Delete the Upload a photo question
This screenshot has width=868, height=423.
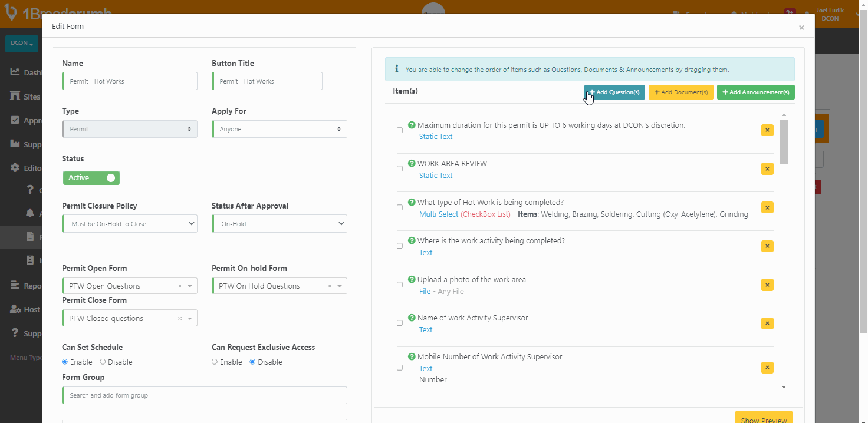[x=767, y=285]
